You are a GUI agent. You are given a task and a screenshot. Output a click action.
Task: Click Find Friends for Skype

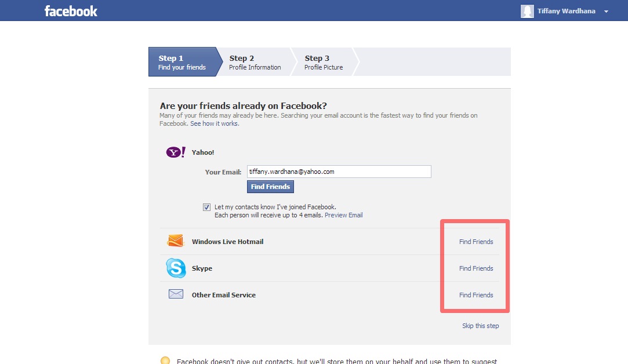pyautogui.click(x=476, y=268)
